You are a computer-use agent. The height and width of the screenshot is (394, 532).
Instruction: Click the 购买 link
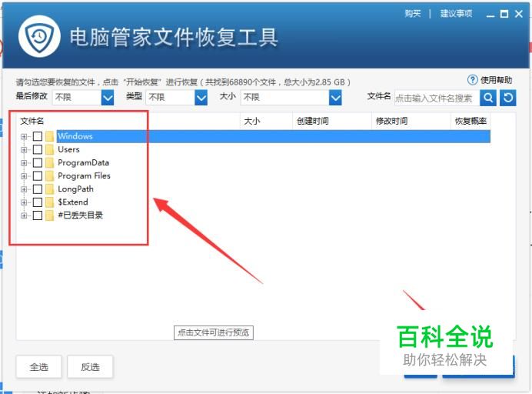coord(413,14)
